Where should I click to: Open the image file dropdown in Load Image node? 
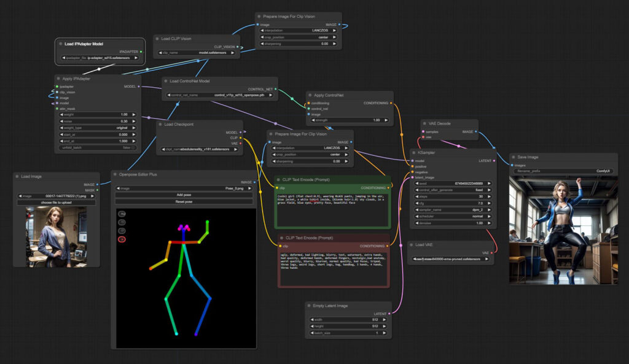(56, 196)
